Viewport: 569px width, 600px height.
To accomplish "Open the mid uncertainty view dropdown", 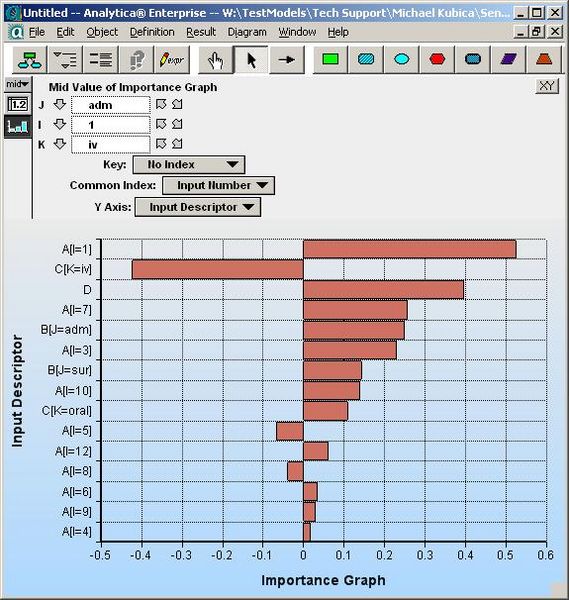I will point(18,84).
